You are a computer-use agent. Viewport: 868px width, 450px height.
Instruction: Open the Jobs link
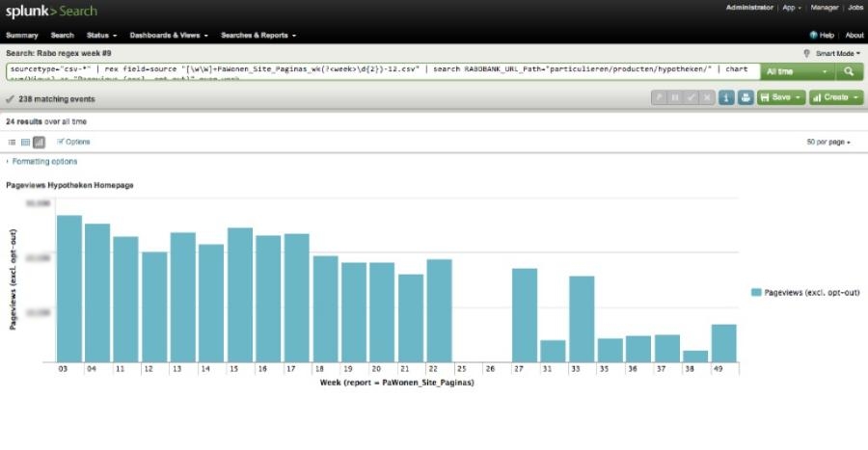(x=855, y=8)
